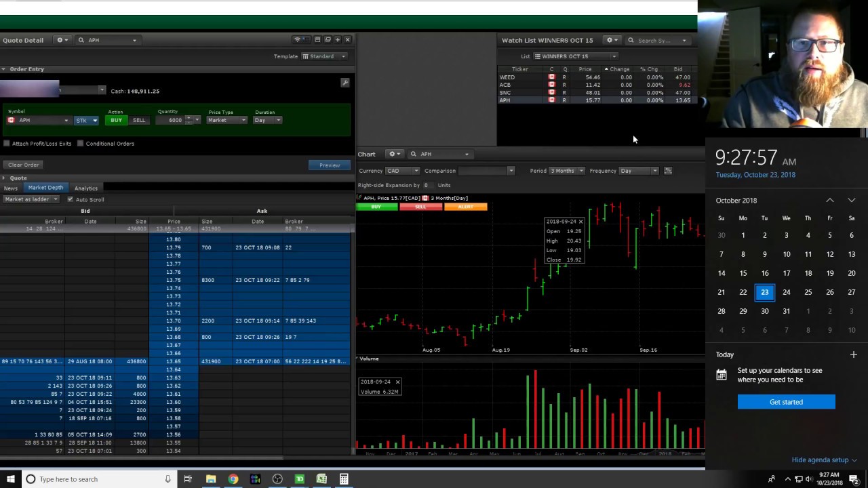
Task: Click the microphone icon in taskbar search
Action: pyautogui.click(x=167, y=479)
